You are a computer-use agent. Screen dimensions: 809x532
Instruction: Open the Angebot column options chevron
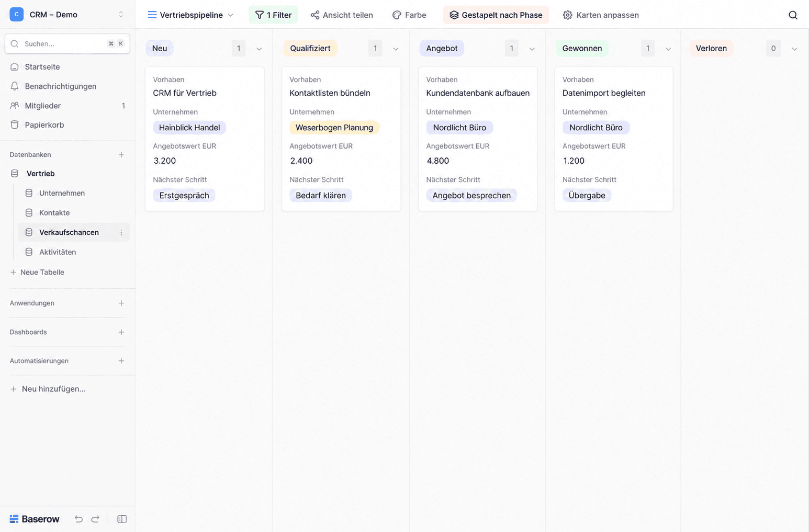(x=532, y=49)
